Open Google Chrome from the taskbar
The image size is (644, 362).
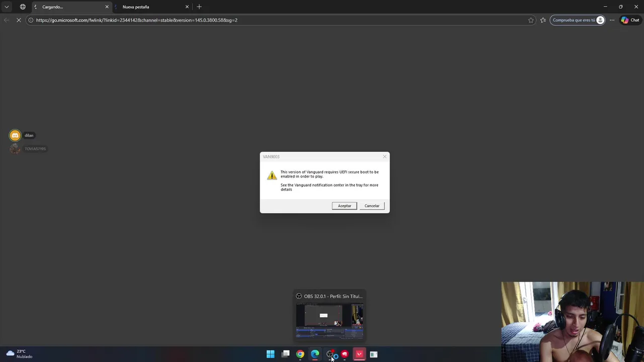pyautogui.click(x=300, y=354)
